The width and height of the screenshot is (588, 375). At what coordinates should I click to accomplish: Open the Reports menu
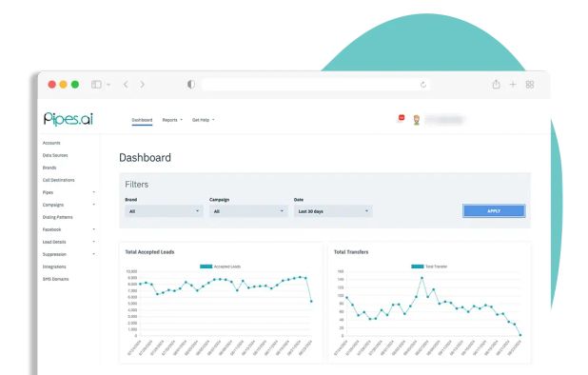(172, 120)
